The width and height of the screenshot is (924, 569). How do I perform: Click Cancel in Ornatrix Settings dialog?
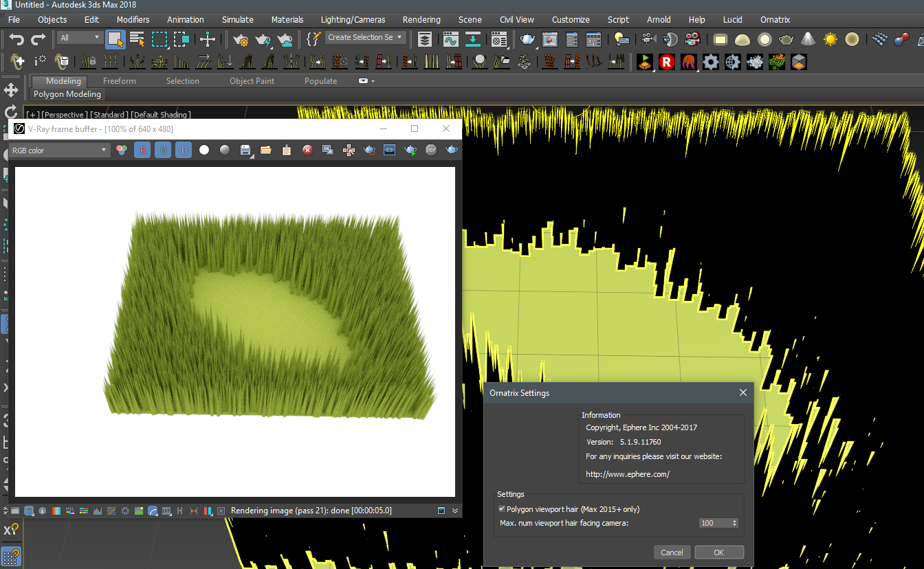672,553
